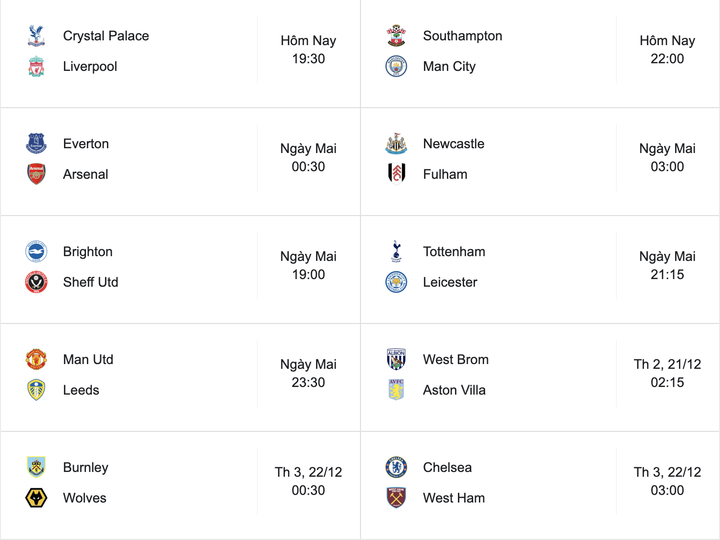Click the Tottenham club crest
Image resolution: width=720 pixels, height=540 pixels.
[x=397, y=252]
